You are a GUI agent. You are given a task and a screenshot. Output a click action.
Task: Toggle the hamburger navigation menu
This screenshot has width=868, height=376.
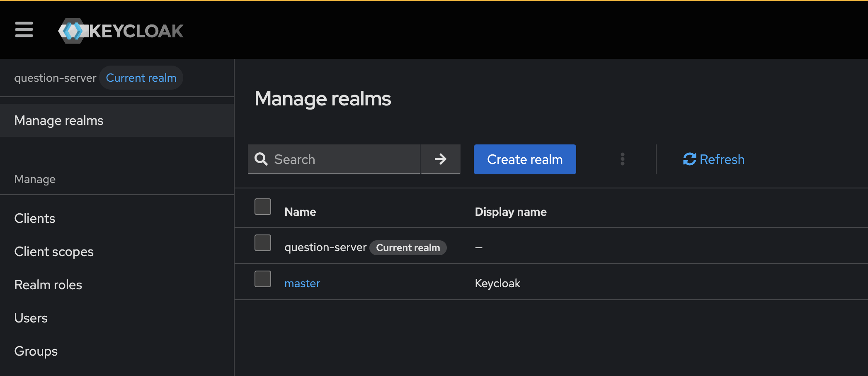(24, 30)
